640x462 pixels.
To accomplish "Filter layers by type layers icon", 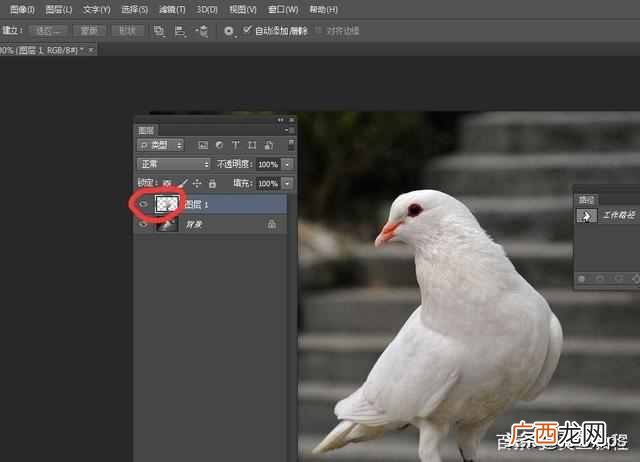I will [236, 145].
